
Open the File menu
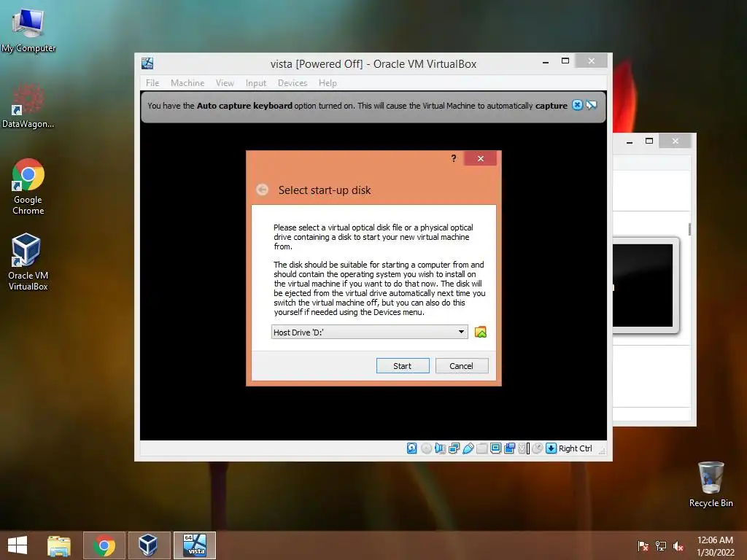[x=152, y=83]
